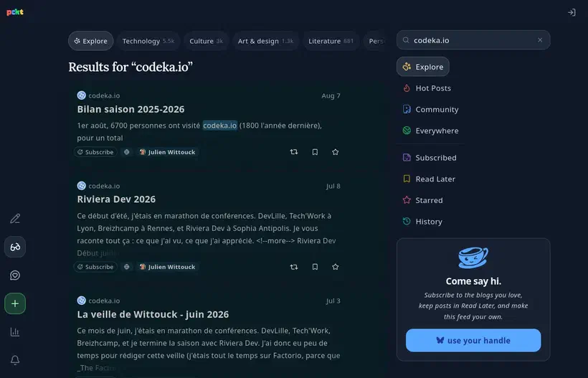Viewport: 588px width, 378px height.
Task: Click the search magnifier icon
Action: pos(406,39)
